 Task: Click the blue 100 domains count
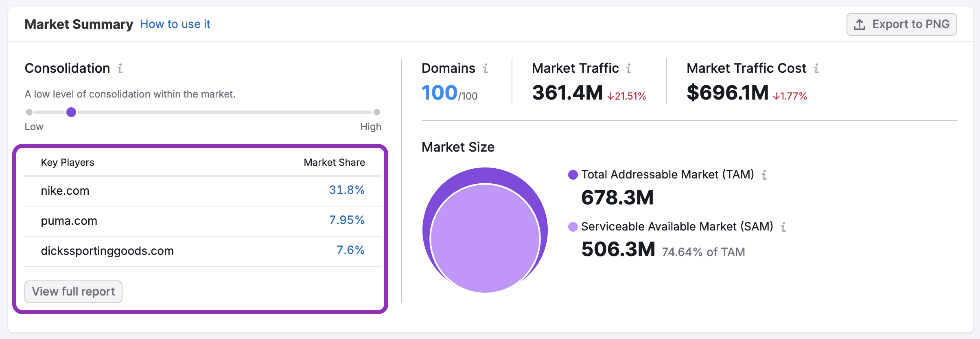440,93
